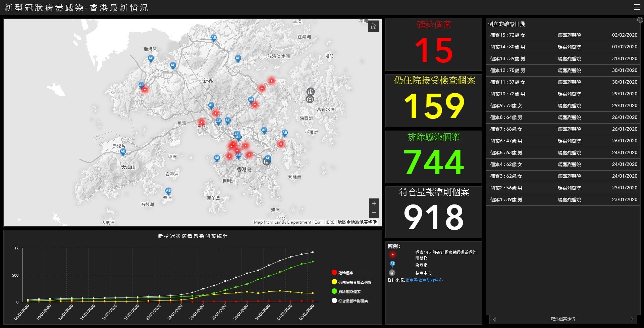Viewport: 644px width, 328px height.
Task: Click the AE marker near 赤鱲角
Action: click(123, 152)
